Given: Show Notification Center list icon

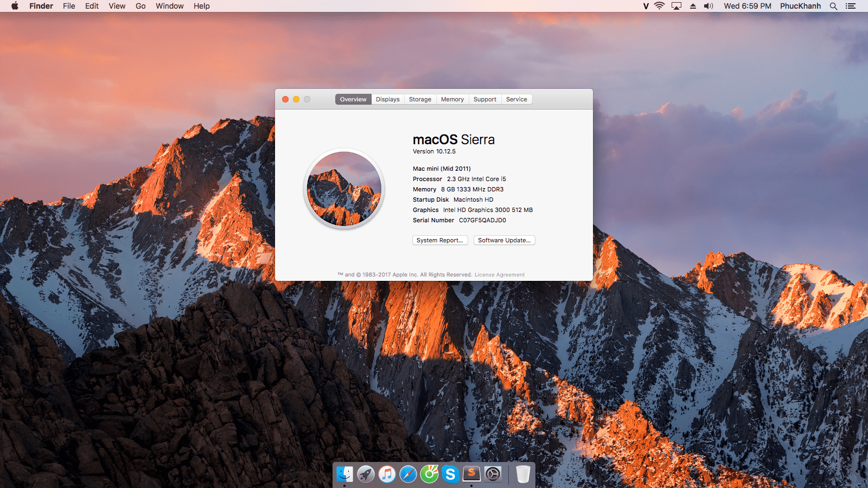Looking at the screenshot, I should (851, 6).
